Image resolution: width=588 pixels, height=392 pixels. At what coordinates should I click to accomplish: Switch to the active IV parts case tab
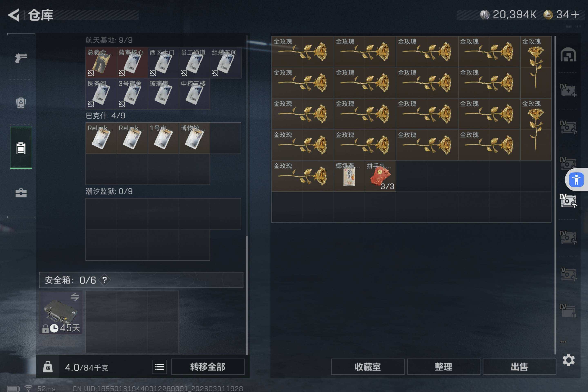[x=568, y=201]
